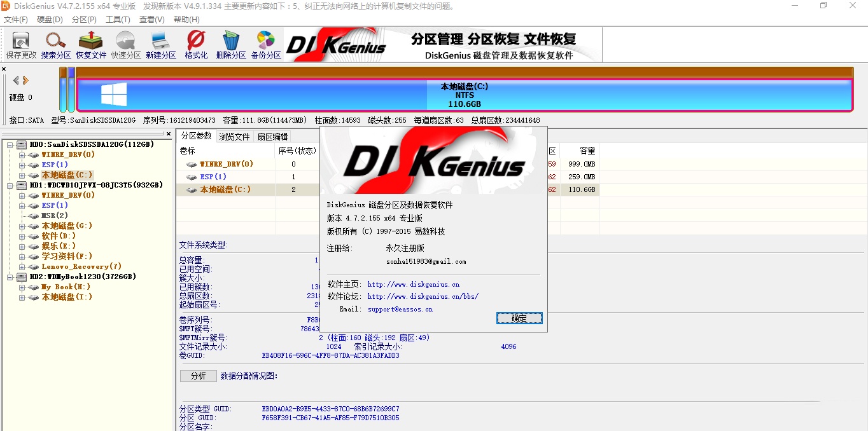Click 确定 in the About dialog

519,318
